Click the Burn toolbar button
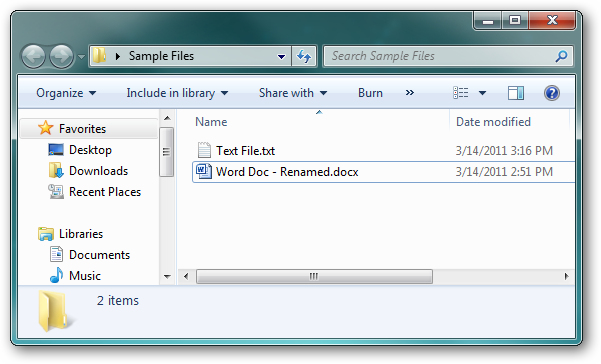Viewport: 601px width, 364px height. click(370, 93)
